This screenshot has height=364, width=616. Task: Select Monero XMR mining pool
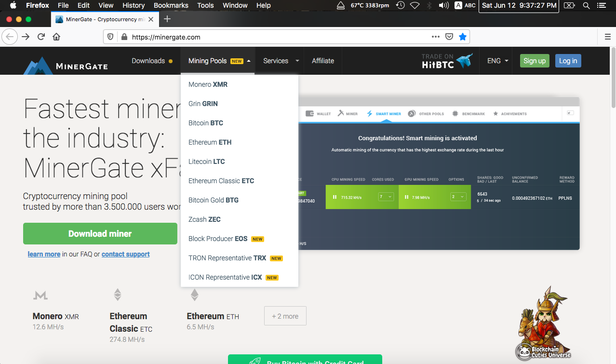(240, 84)
